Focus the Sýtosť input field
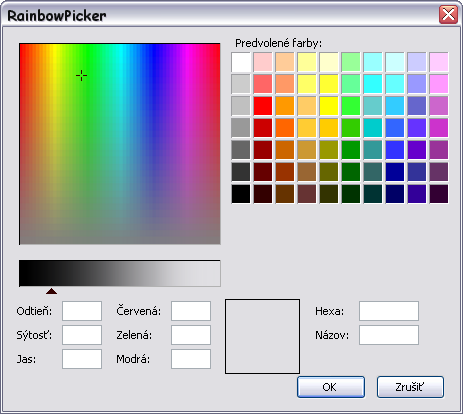 pyautogui.click(x=82, y=335)
